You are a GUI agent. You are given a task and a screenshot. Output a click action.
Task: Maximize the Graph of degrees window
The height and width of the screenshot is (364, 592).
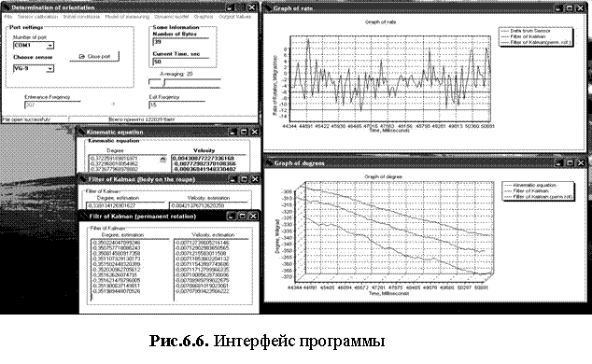[x=570, y=163]
